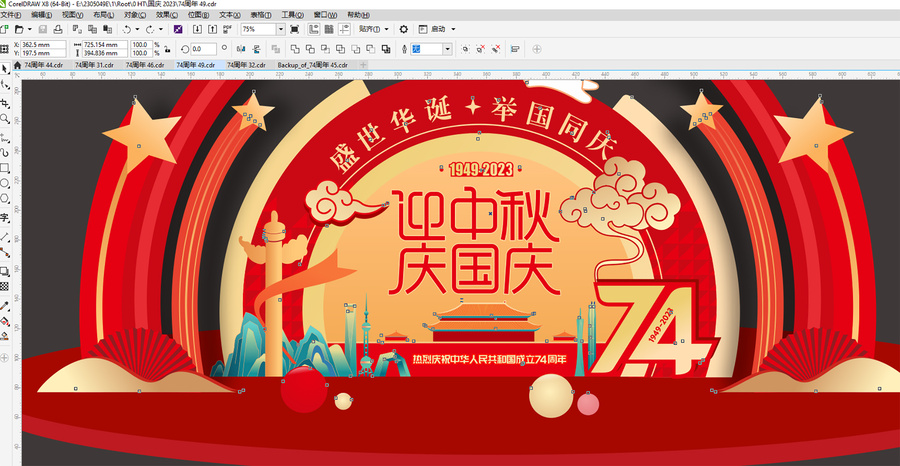Switch to 74周年 44.cdr tab

(x=44, y=65)
